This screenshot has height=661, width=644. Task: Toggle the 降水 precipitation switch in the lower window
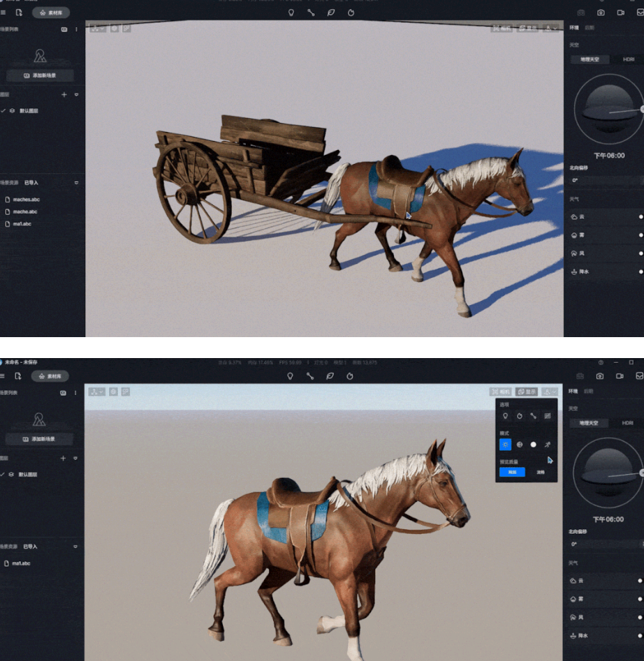[641, 636]
